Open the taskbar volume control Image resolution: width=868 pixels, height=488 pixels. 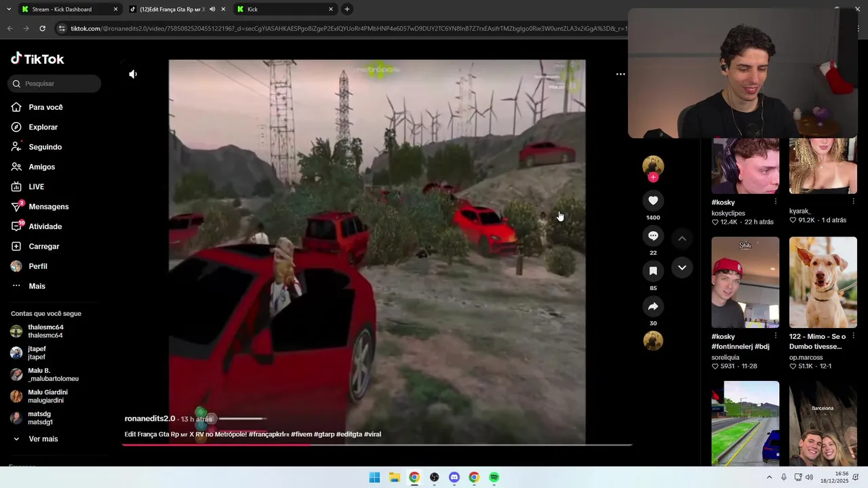[x=809, y=477]
